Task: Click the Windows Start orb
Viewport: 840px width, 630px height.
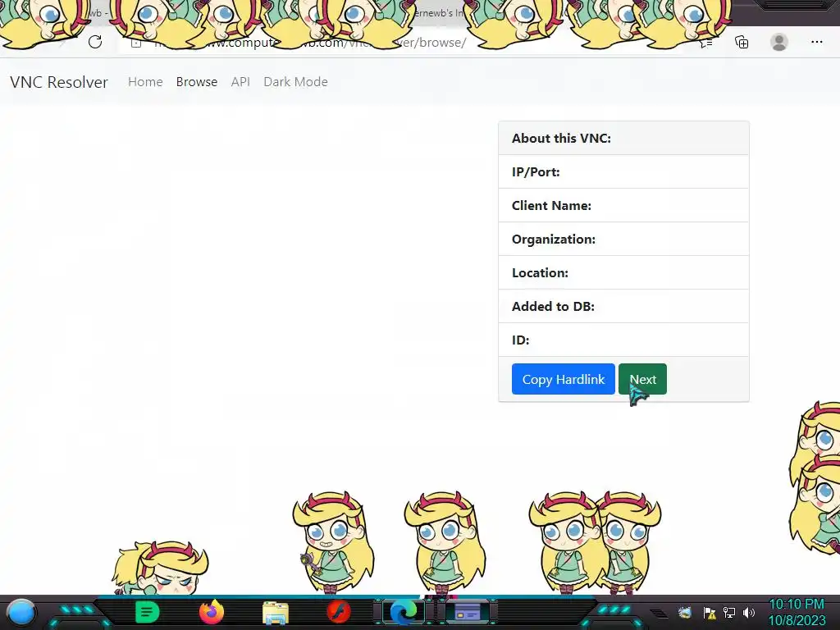Action: click(21, 612)
